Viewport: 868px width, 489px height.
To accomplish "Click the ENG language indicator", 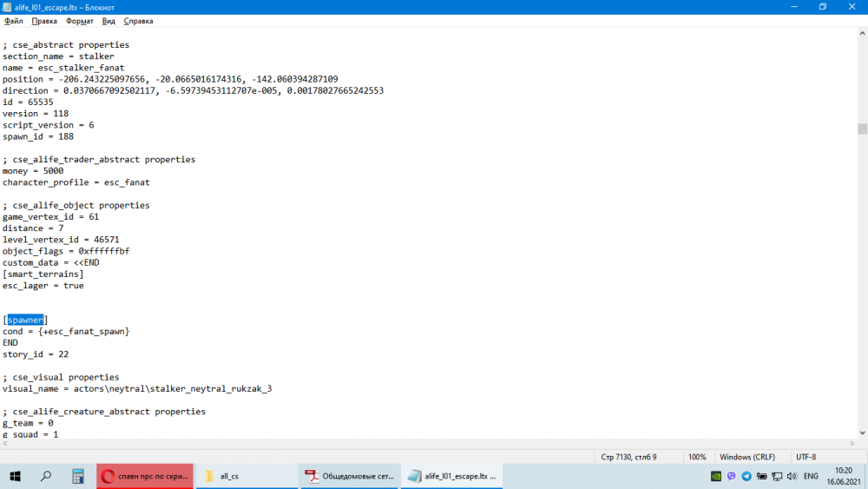I will pyautogui.click(x=811, y=476).
